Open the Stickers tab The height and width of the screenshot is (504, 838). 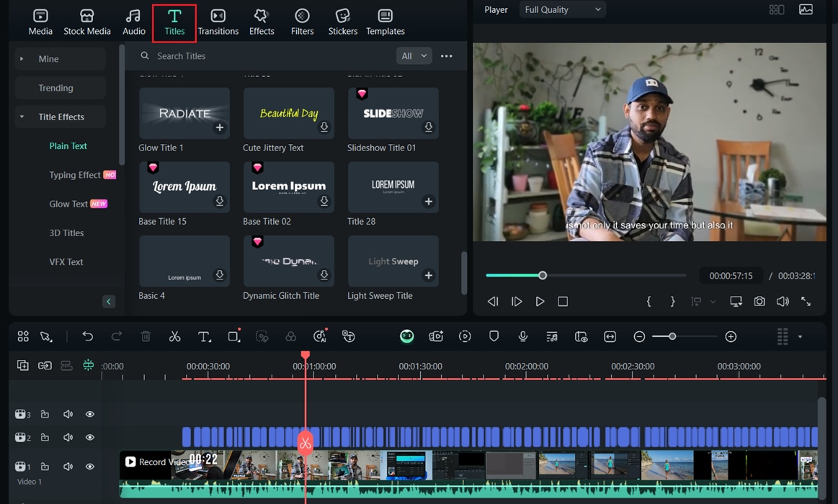tap(342, 22)
